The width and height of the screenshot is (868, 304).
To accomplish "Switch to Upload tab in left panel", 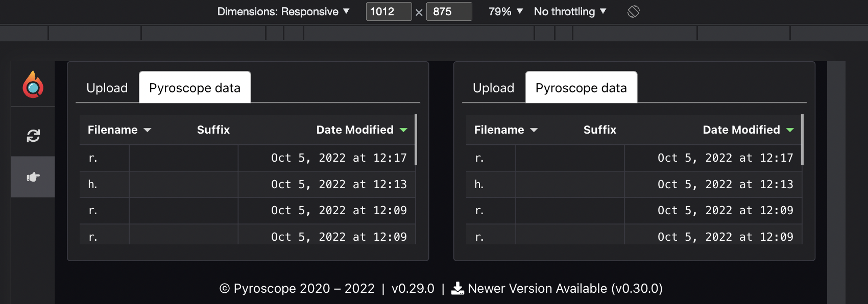I will (107, 88).
